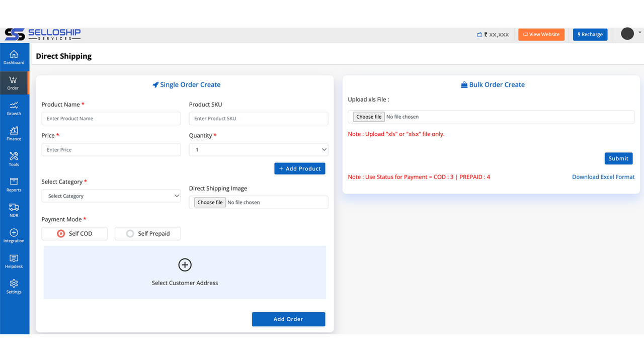Image resolution: width=644 pixels, height=362 pixels.
Task: Click the rocket icon beside Single Order Create
Action: [155, 85]
